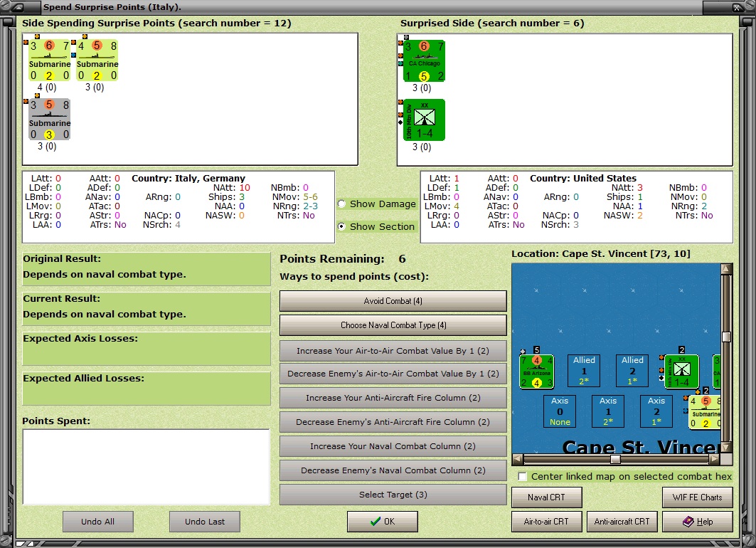Click Avoid Combat (4) button

(393, 301)
